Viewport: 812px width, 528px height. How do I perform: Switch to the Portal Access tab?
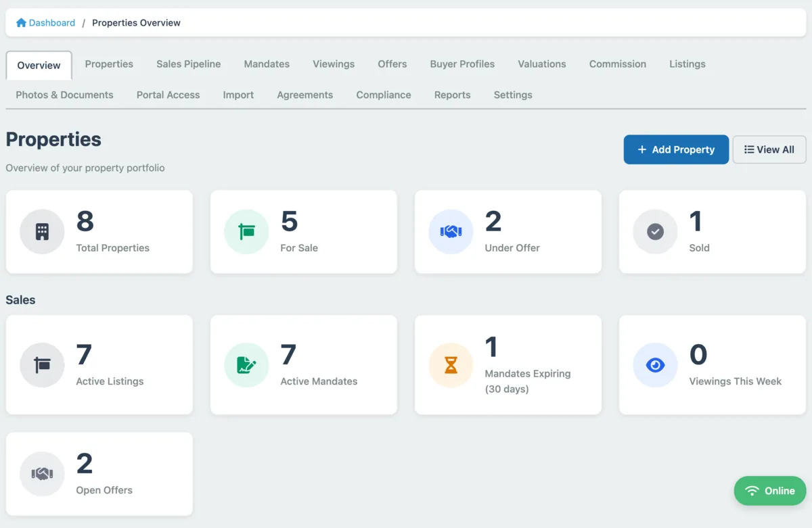168,95
